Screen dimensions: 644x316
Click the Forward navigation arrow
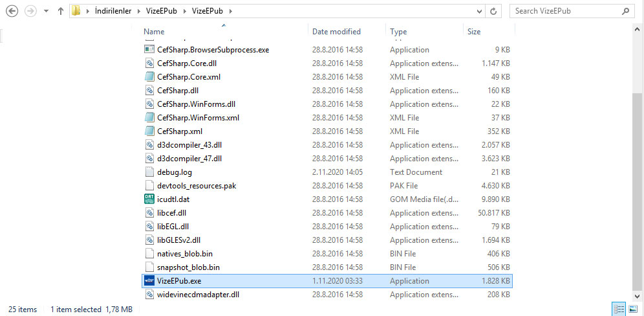pos(31,11)
